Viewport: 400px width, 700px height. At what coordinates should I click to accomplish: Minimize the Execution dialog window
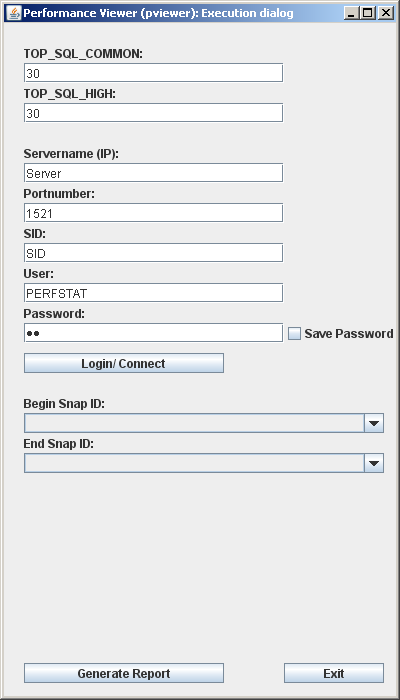[352, 13]
